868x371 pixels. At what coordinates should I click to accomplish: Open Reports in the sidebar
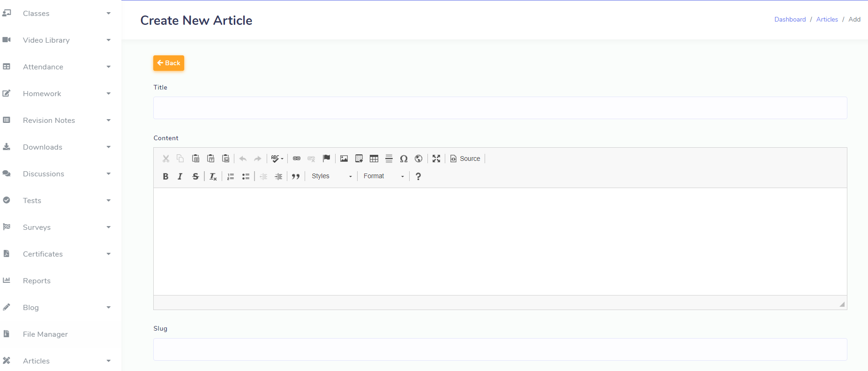point(37,281)
